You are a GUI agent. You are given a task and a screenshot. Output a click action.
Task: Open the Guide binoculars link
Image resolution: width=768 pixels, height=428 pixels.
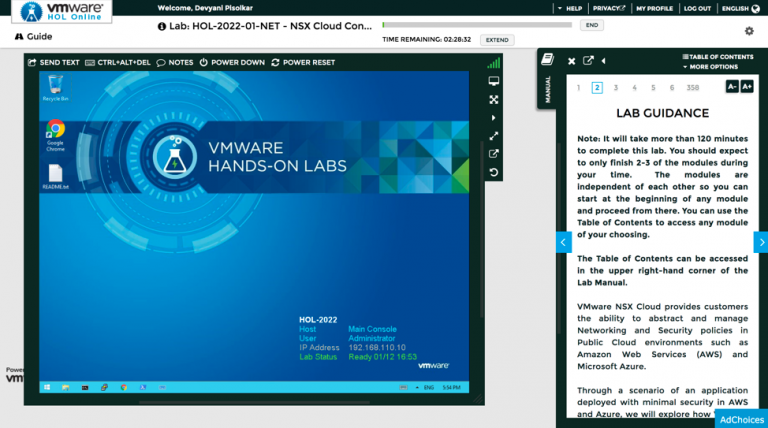[x=33, y=36]
